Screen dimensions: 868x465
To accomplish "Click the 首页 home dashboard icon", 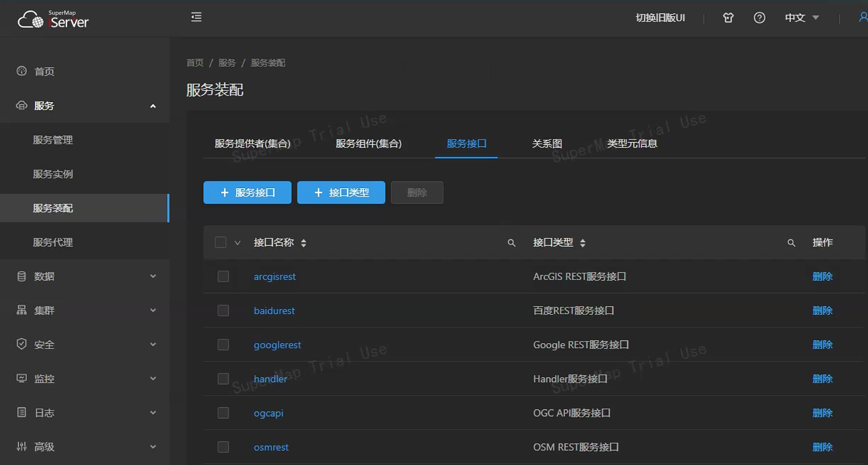I will (21, 71).
